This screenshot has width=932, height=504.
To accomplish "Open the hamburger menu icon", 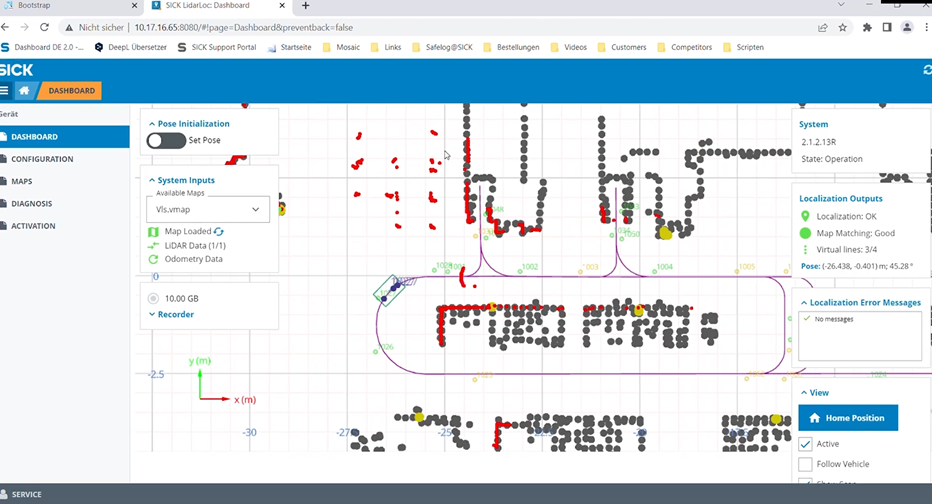I will tap(4, 90).
